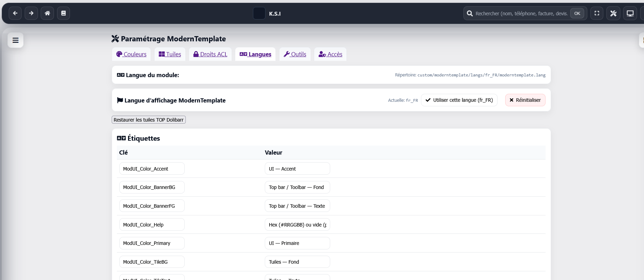This screenshot has width=644, height=280.
Task: Toggle fullscreen mode icon
Action: pos(597,13)
